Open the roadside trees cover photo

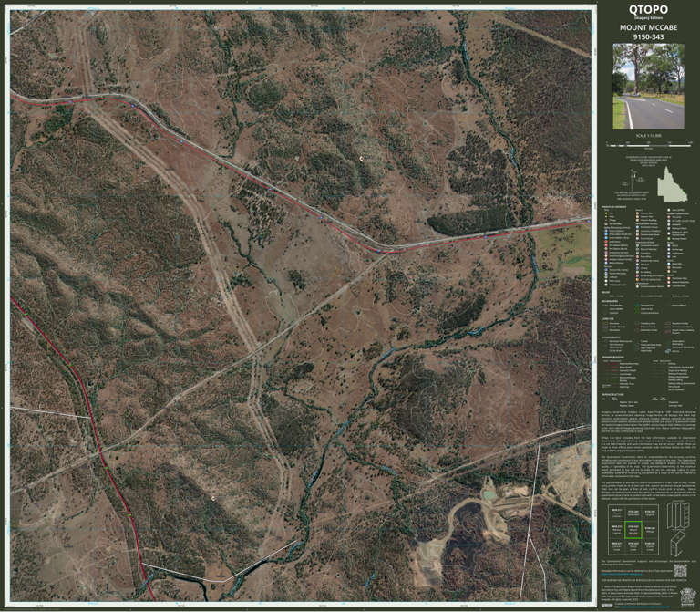tap(648, 86)
